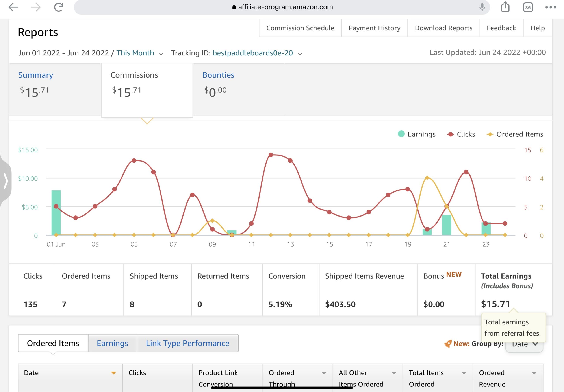Click the Last Updated Jun 24 2022 text

[x=488, y=52]
